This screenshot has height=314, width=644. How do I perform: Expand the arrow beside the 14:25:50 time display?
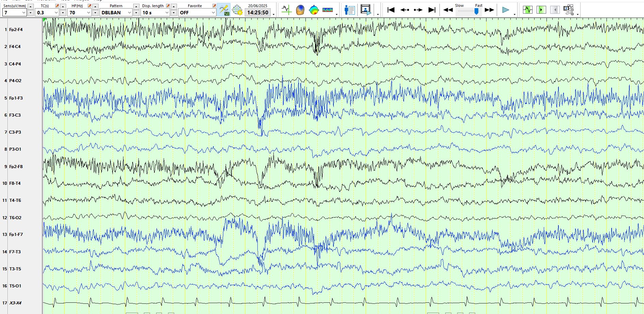(273, 14)
